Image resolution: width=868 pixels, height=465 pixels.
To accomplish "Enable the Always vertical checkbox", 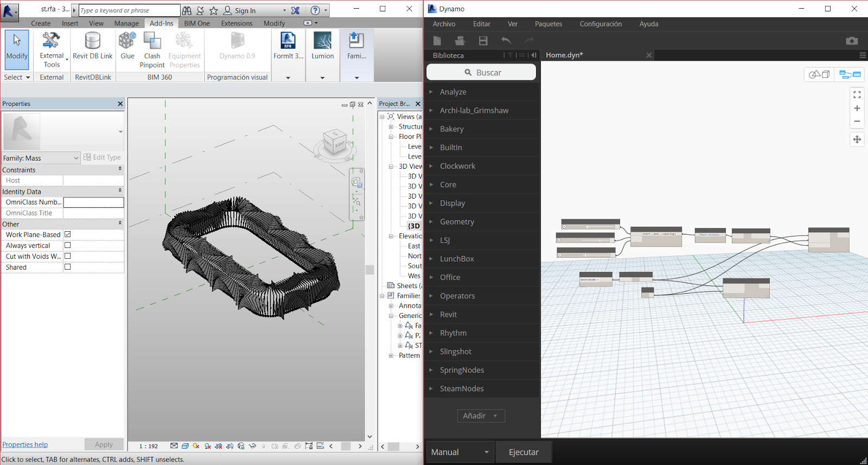I will [x=68, y=245].
